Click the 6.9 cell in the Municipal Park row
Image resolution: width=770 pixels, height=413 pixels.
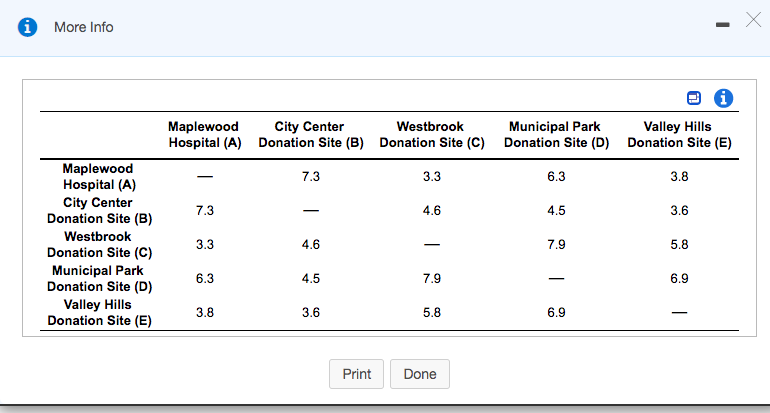point(679,278)
